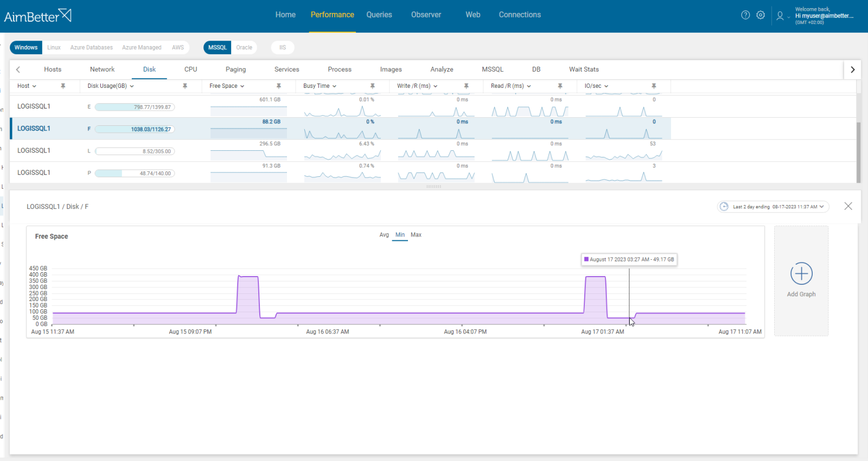868x461 pixels.
Task: Select the MSSQL database toggle
Action: (218, 48)
